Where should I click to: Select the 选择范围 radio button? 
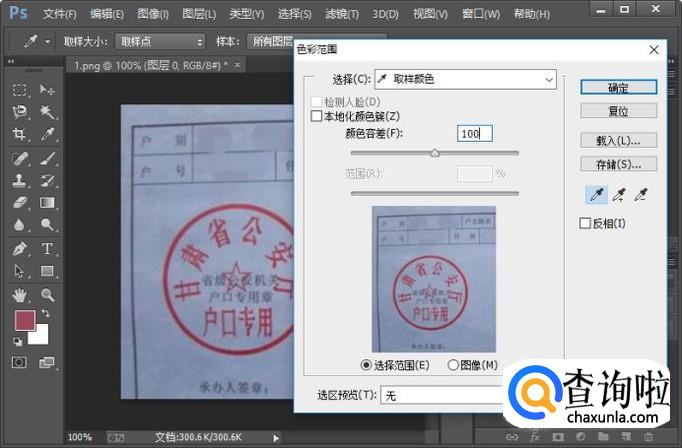tap(366, 365)
